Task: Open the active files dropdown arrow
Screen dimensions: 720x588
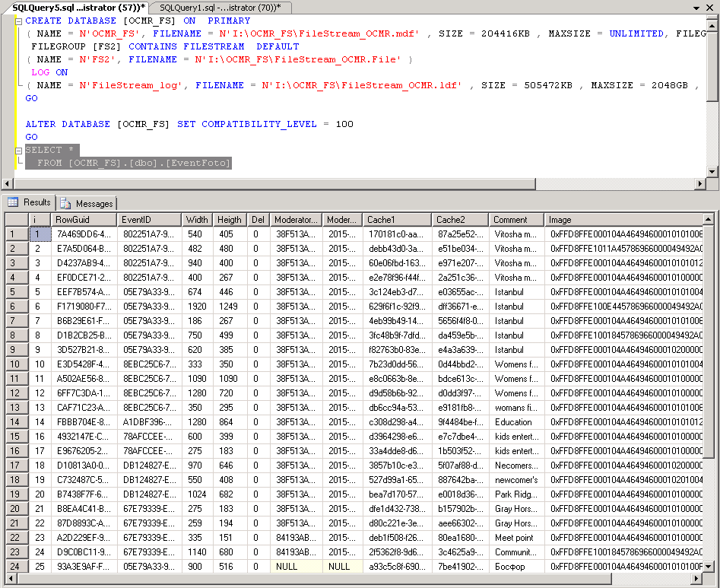Action: (696, 8)
